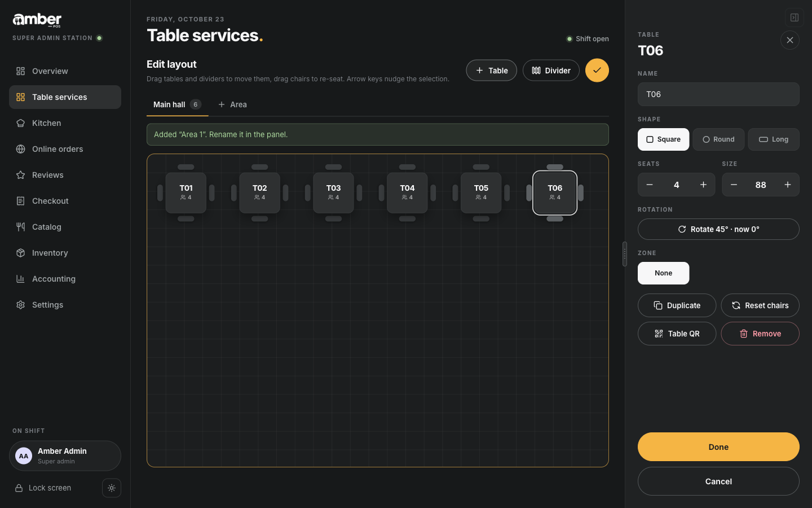Increase the table size
812x508 pixels.
pos(788,185)
